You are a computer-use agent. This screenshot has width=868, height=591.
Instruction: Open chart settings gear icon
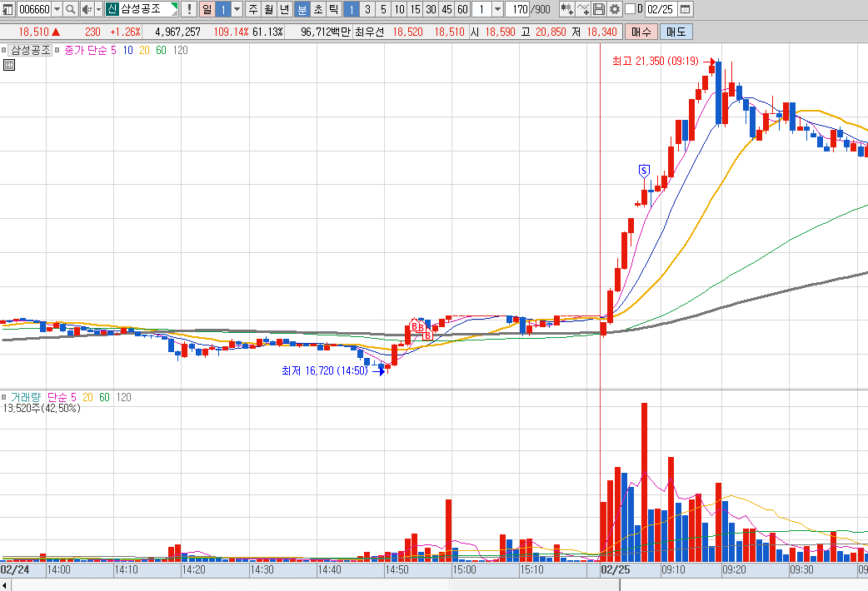pyautogui.click(x=615, y=9)
